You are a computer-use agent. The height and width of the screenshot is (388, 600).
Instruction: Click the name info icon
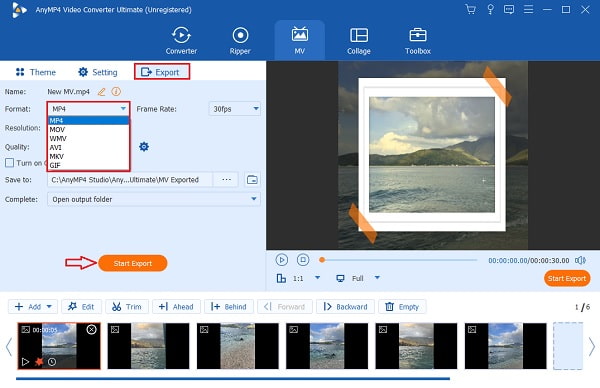tap(116, 91)
